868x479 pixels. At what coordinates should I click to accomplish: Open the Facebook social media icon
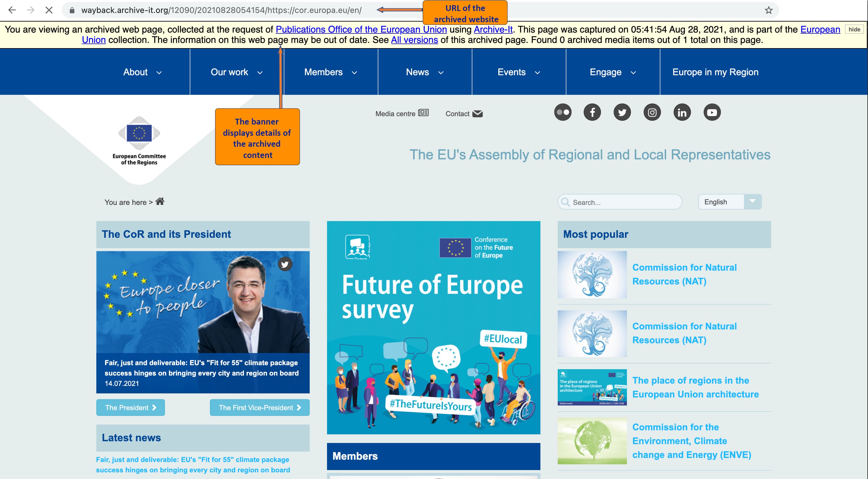[592, 112]
